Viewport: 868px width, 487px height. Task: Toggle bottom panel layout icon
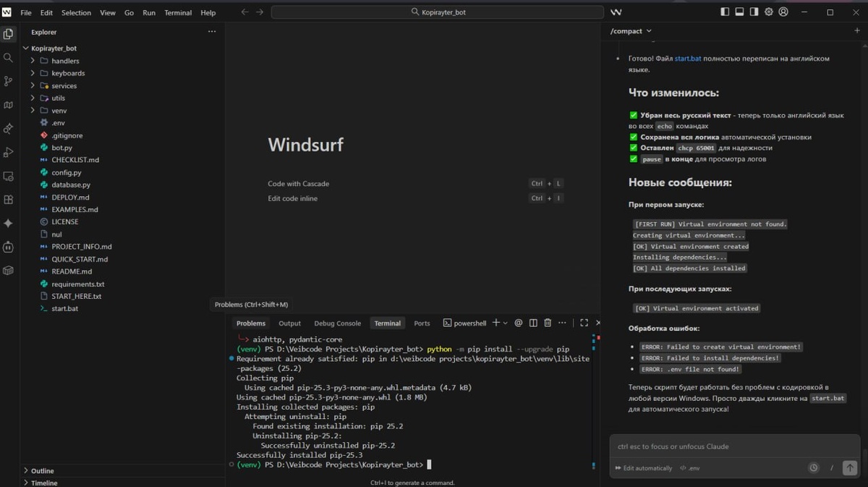pos(740,12)
